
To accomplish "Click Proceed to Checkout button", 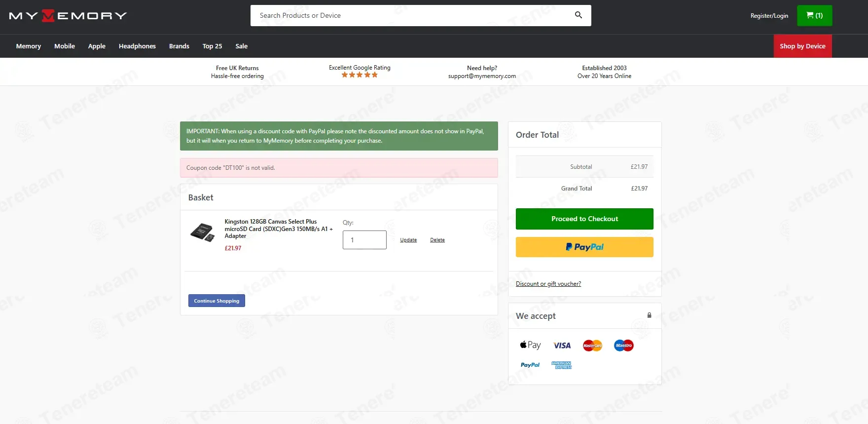I will (x=584, y=219).
